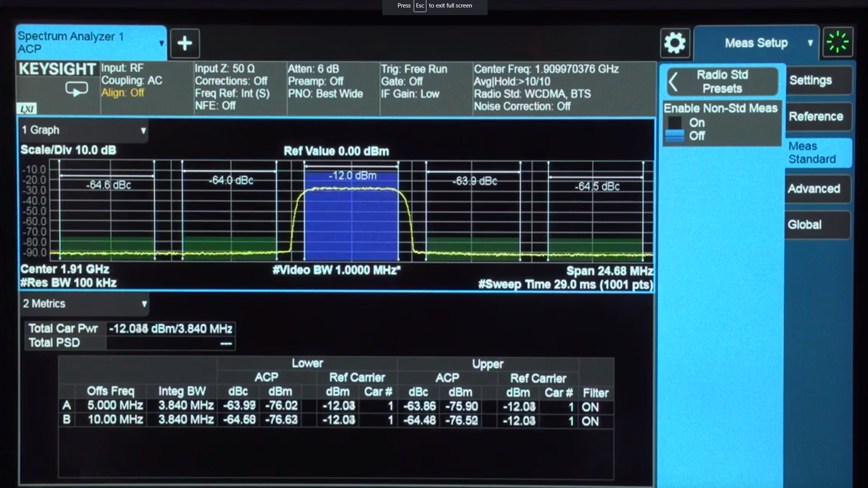This screenshot has height=488, width=868.
Task: Add a new measurement with the plus icon
Action: [x=184, y=43]
